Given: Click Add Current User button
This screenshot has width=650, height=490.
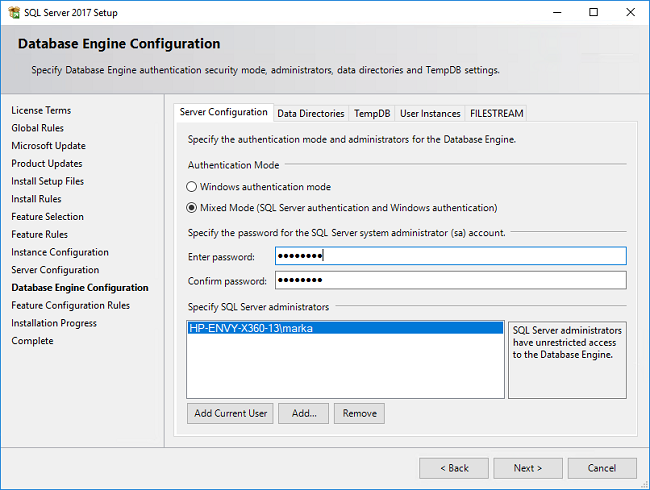Looking at the screenshot, I should coord(230,413).
